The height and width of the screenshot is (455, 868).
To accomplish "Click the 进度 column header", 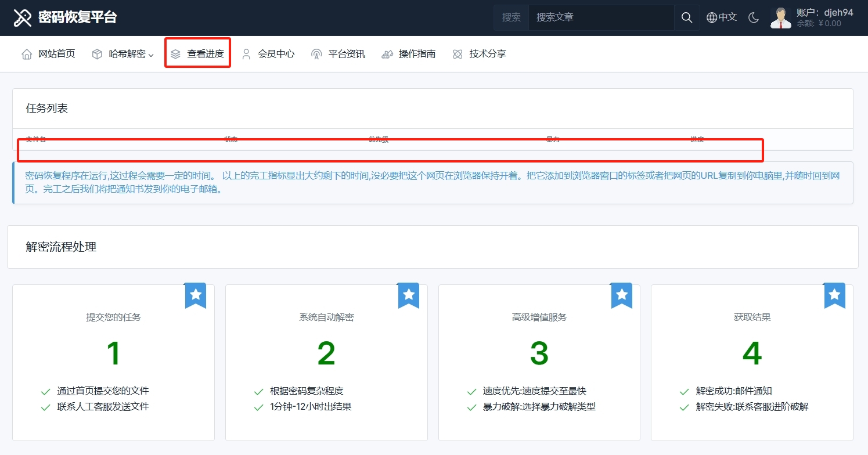I will tap(697, 139).
